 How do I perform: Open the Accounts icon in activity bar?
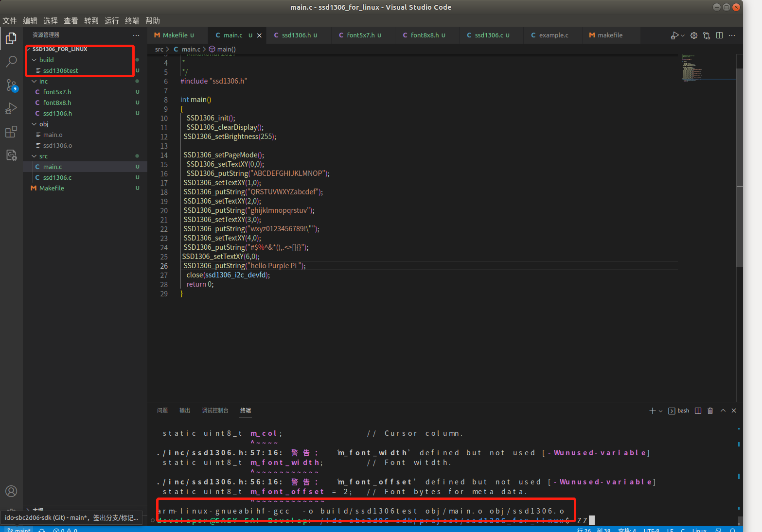(x=11, y=491)
